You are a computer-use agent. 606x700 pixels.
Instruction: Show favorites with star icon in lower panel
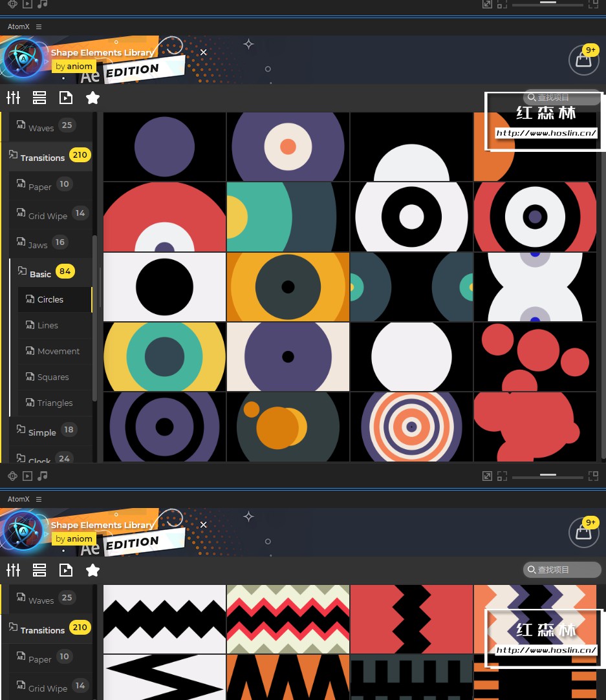tap(92, 570)
